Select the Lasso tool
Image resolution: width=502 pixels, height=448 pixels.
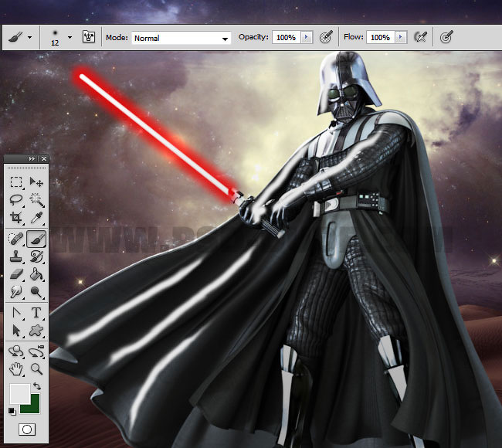15,199
